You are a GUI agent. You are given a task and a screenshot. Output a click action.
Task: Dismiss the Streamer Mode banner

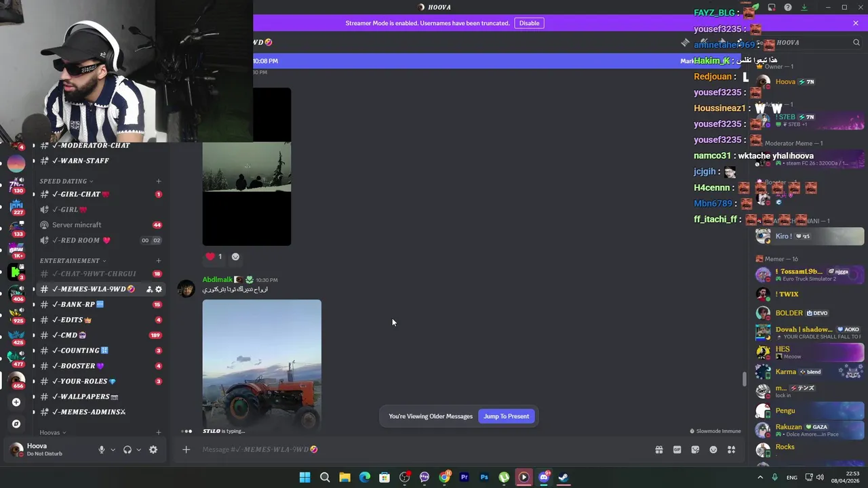(856, 23)
